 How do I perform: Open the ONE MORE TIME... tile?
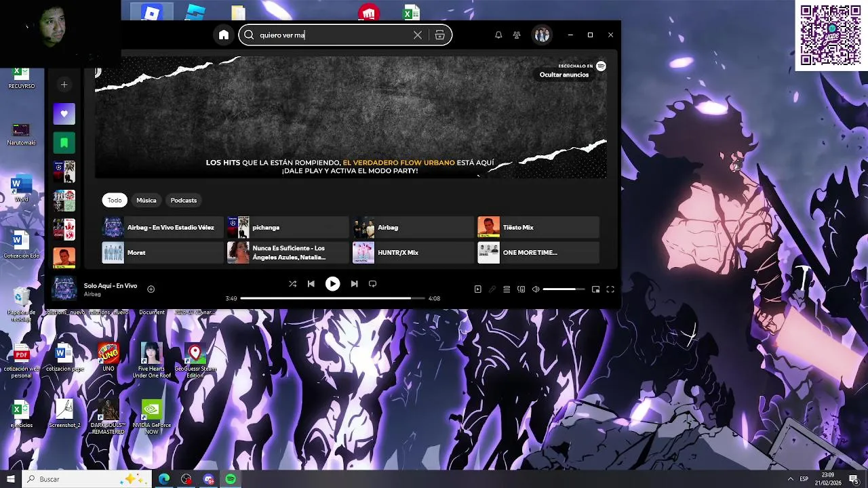tap(538, 252)
